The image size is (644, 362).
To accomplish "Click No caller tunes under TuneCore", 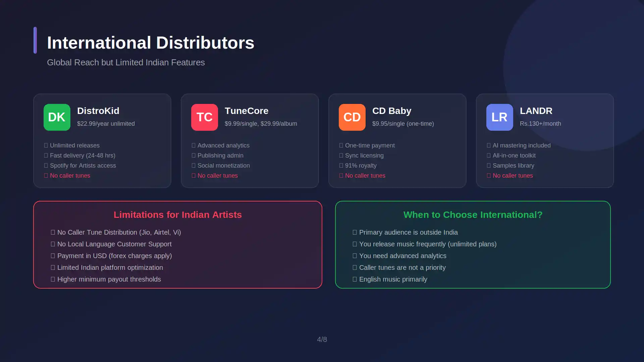I will [215, 176].
